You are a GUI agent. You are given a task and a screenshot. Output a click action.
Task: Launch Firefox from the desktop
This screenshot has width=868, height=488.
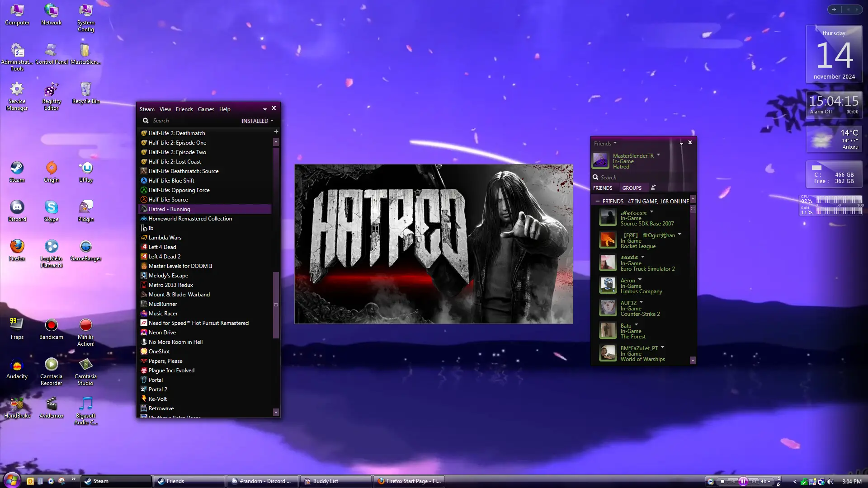point(17,251)
